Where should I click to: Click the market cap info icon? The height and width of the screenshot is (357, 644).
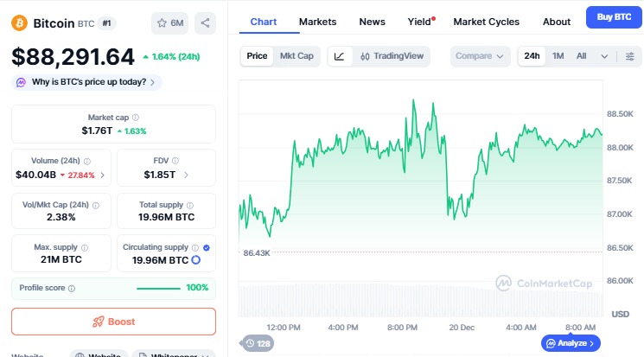[x=136, y=118]
